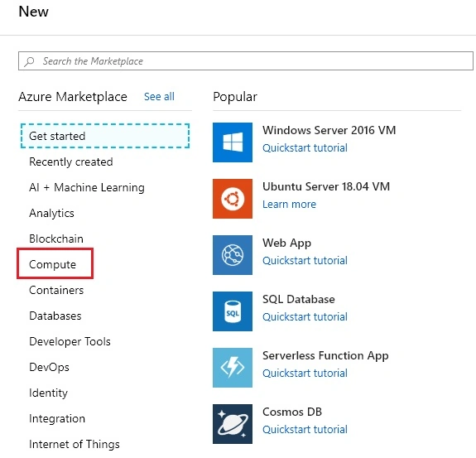476x458 pixels.
Task: Open the Databases category
Action: point(55,316)
